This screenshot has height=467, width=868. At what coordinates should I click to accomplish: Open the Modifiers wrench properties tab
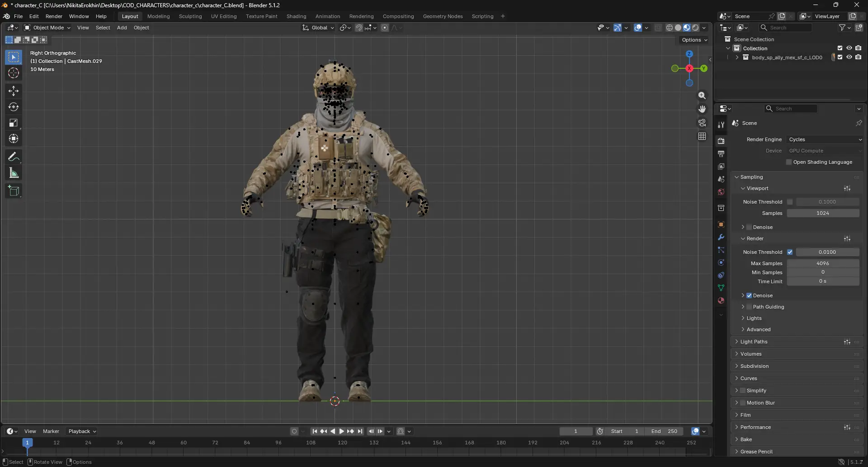[x=721, y=237]
